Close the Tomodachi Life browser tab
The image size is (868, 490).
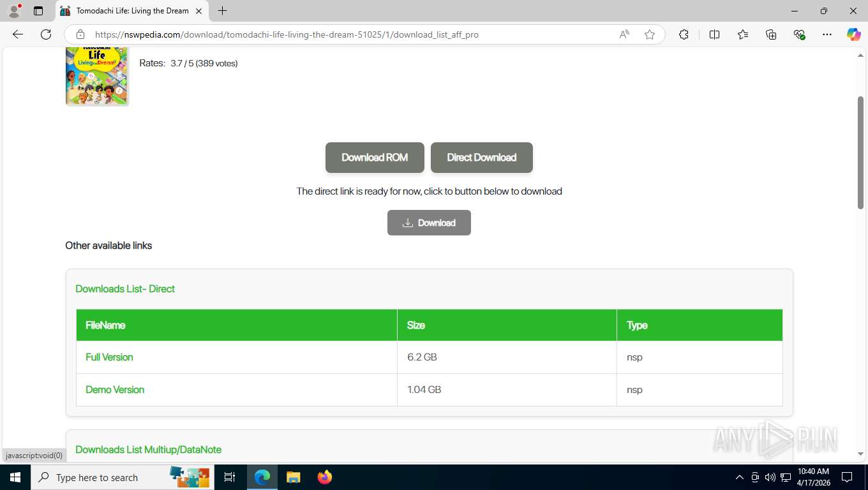tap(199, 11)
